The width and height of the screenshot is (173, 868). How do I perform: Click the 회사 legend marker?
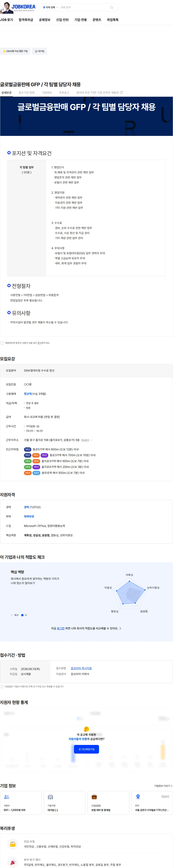point(12,615)
